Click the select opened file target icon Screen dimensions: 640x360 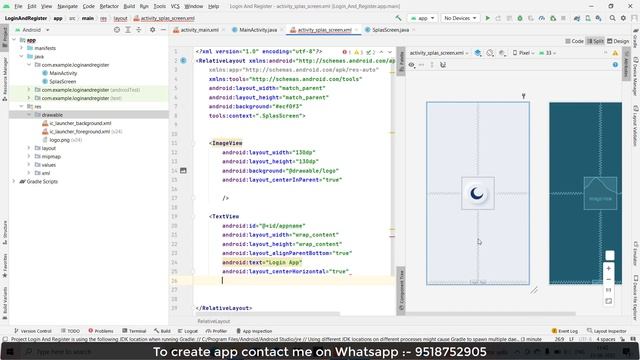tap(117, 30)
